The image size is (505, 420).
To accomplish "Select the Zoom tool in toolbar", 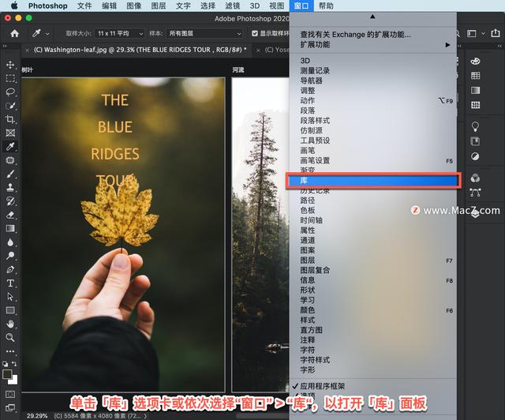I will pyautogui.click(x=10, y=338).
